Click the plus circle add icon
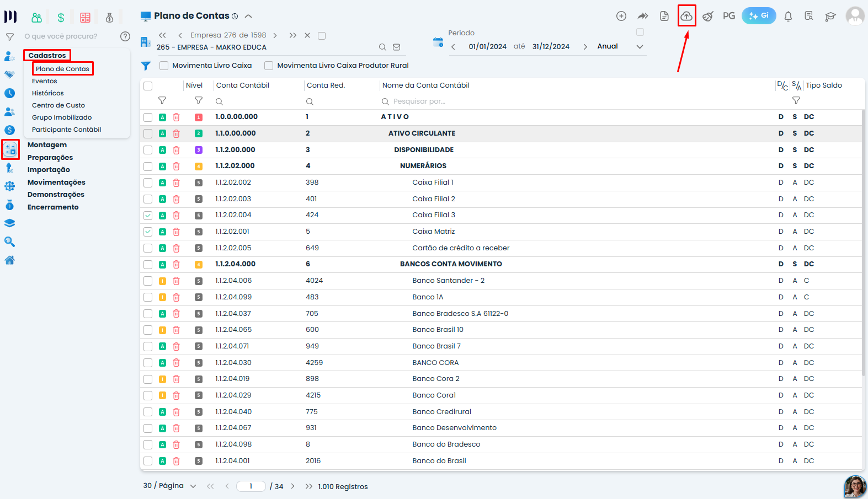This screenshot has width=868, height=499. click(x=621, y=16)
